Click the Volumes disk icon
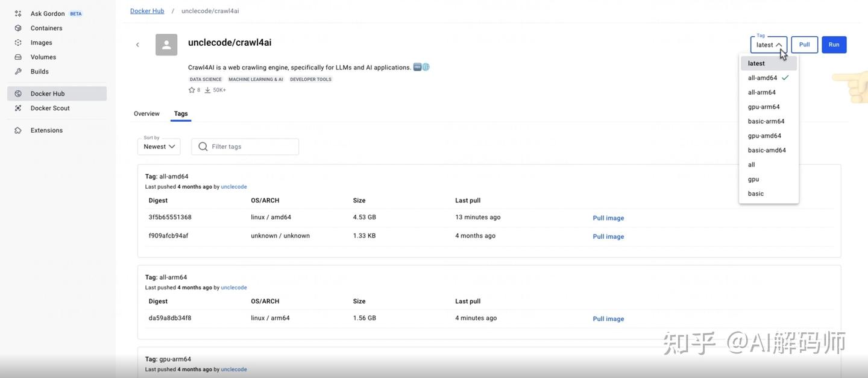Viewport: 868px width, 378px height. [x=18, y=57]
